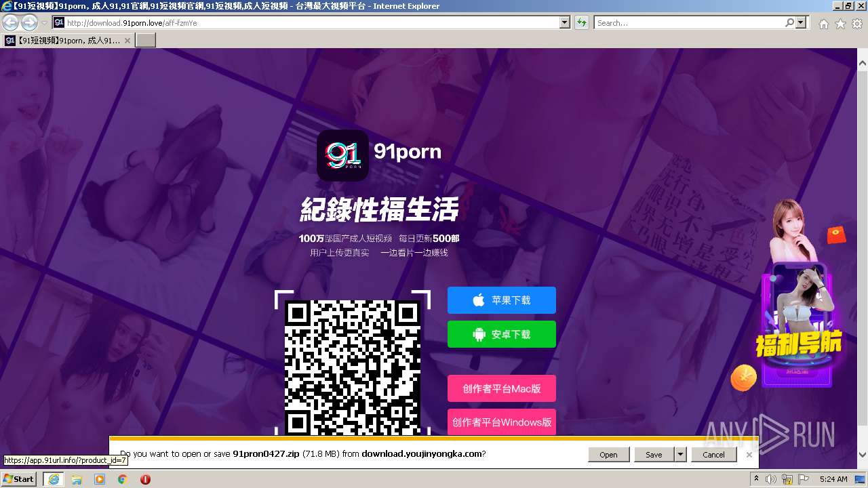The image size is (868, 488).
Task: Click the page scrollbar up arrow
Action: [862, 62]
